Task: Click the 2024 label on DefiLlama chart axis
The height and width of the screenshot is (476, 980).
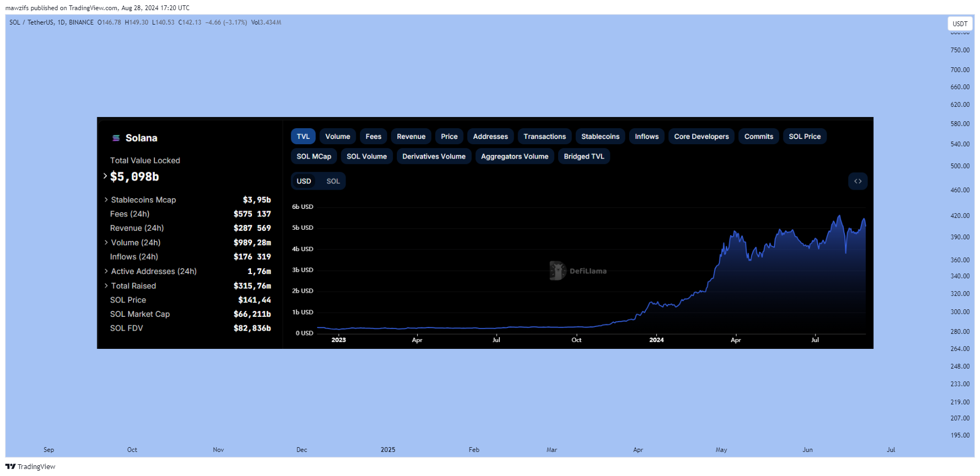Action: (x=656, y=340)
